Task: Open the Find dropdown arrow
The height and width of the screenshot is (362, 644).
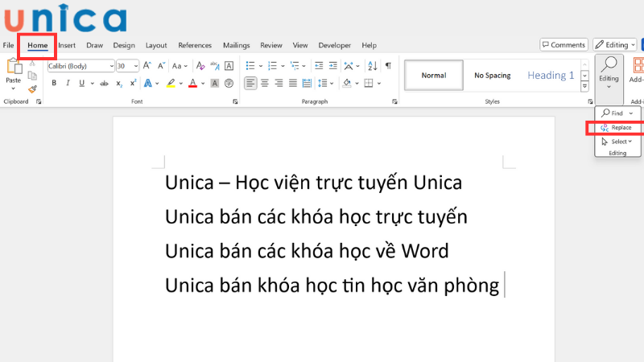Action: pyautogui.click(x=631, y=113)
